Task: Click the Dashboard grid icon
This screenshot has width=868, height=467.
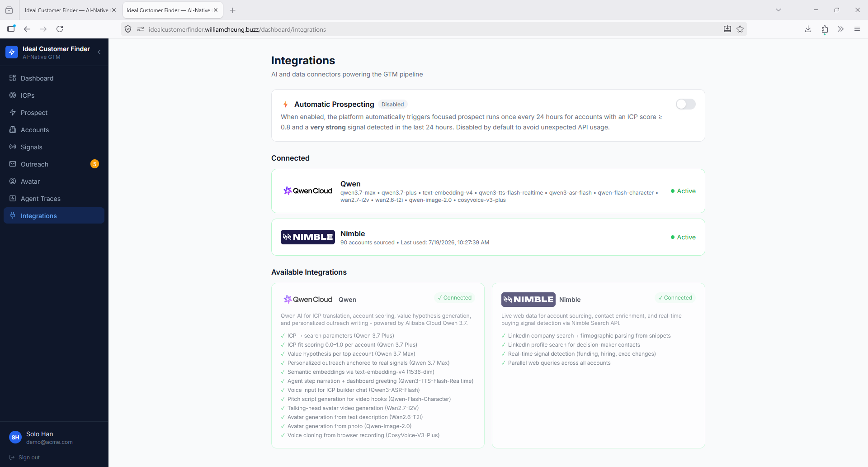Action: (x=13, y=78)
